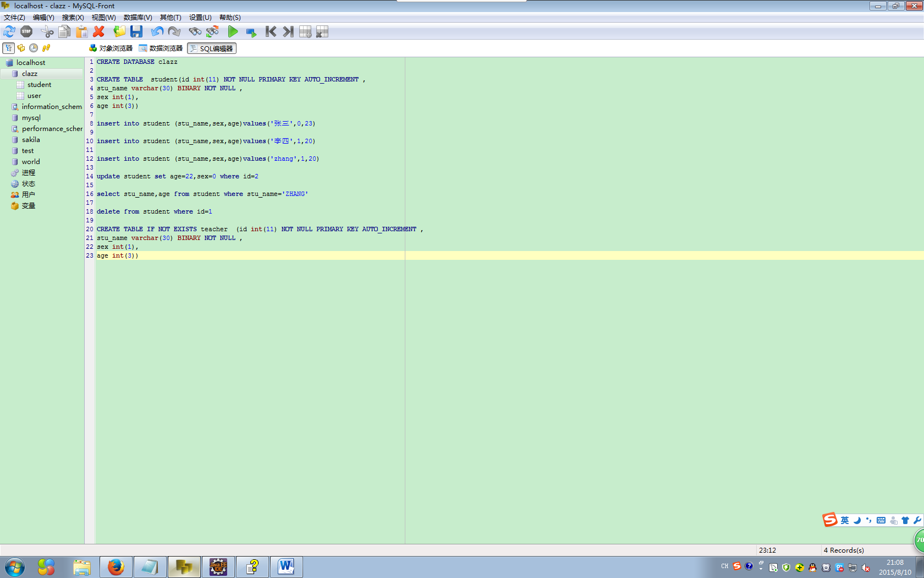
Task: Select the performance_schema database node
Action: point(52,129)
